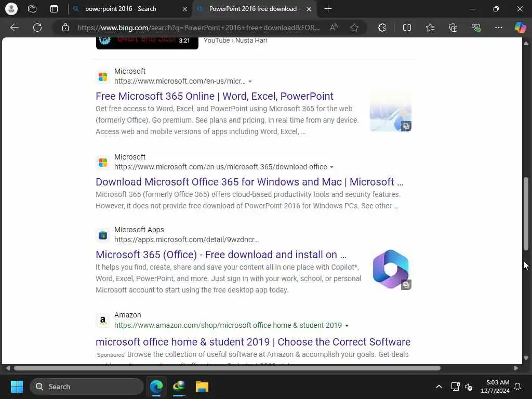Screen dimensions: 532x399
Task: Open the notifications bell icon
Action: click(517, 387)
